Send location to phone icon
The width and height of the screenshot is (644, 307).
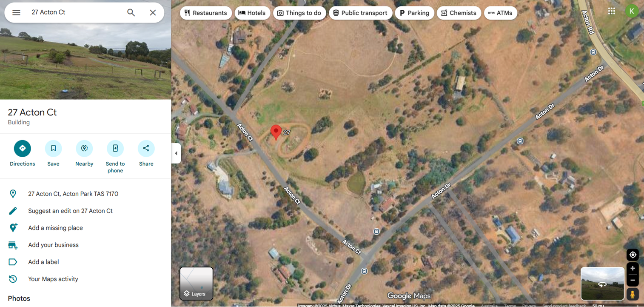click(x=115, y=148)
